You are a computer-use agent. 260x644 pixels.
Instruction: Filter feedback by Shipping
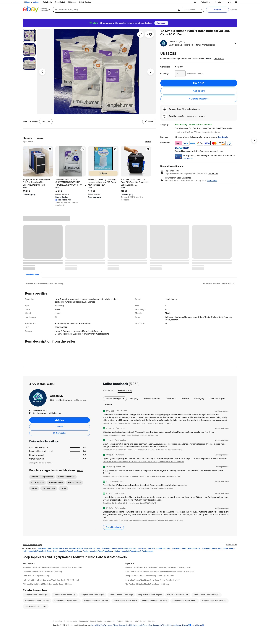click(134, 399)
